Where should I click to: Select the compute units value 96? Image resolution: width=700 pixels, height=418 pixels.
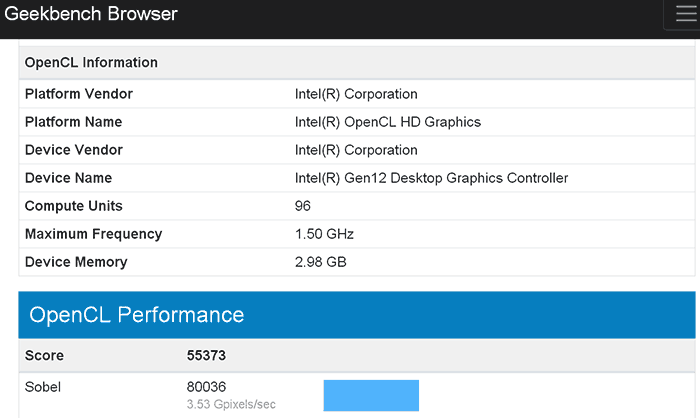[303, 206]
